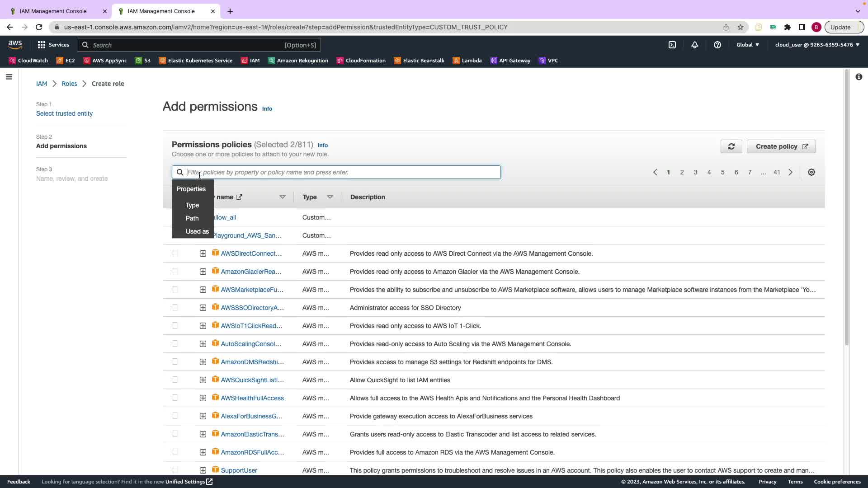Sort by Type column arrow

coord(330,197)
